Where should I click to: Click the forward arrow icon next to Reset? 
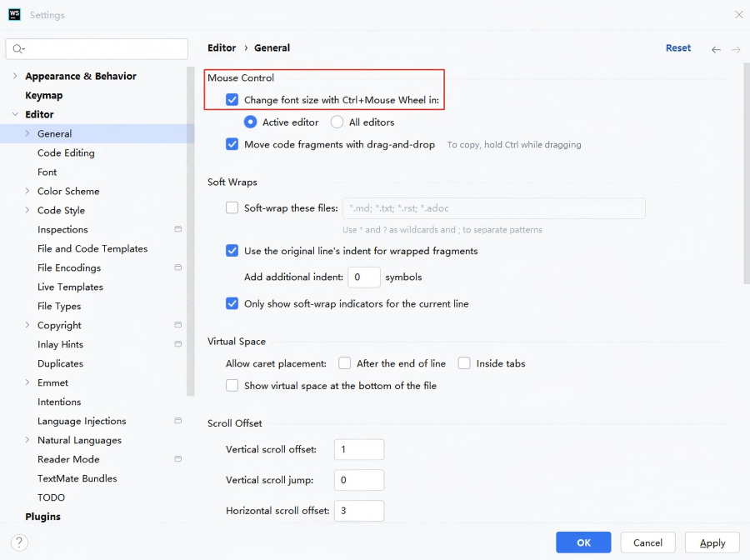pos(736,49)
